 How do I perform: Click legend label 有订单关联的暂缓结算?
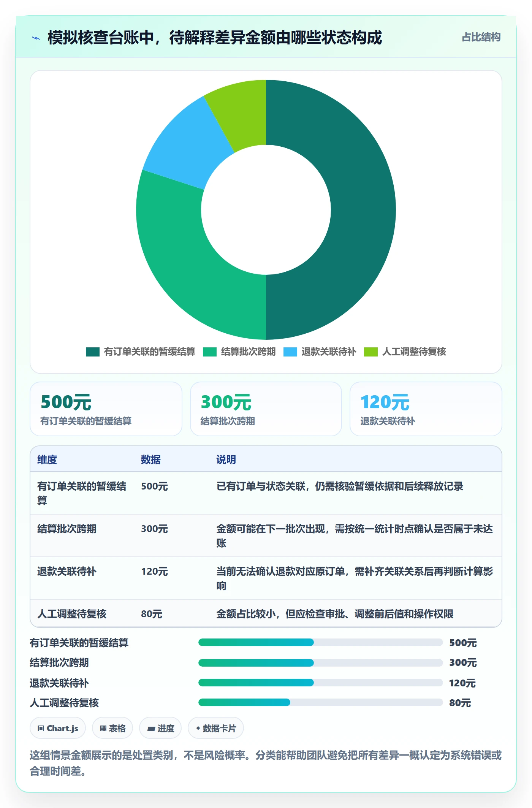(x=149, y=352)
